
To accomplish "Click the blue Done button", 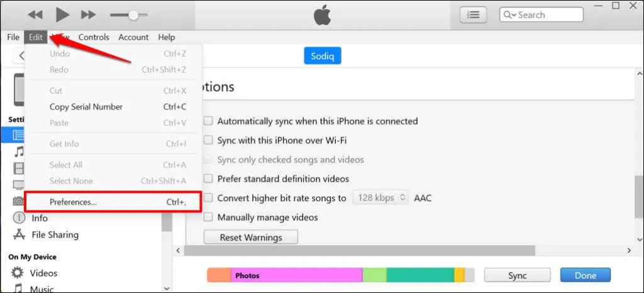I will tap(585, 275).
